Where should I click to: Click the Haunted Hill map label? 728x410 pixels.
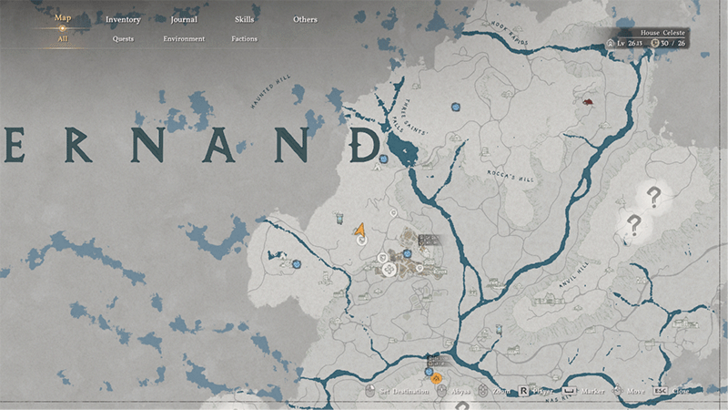pyautogui.click(x=271, y=91)
